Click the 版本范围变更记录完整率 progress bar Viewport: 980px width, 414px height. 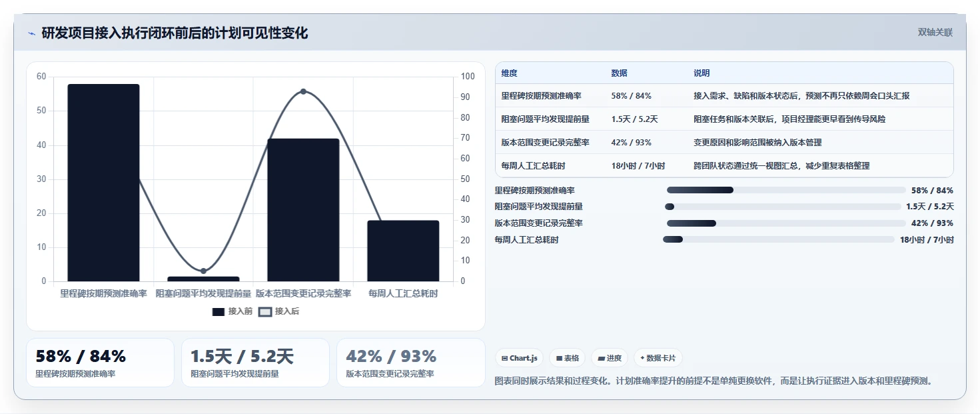click(786, 223)
